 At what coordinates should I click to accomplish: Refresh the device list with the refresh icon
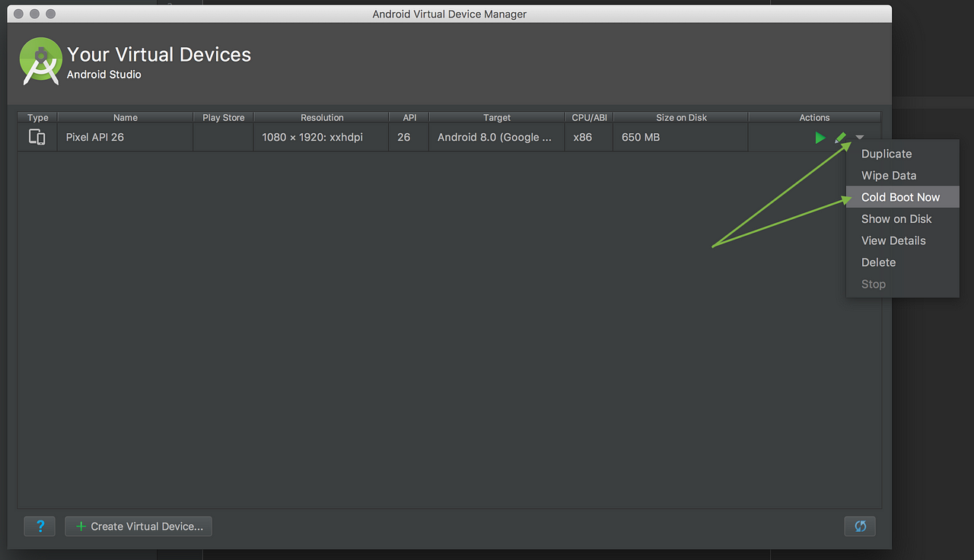860,527
